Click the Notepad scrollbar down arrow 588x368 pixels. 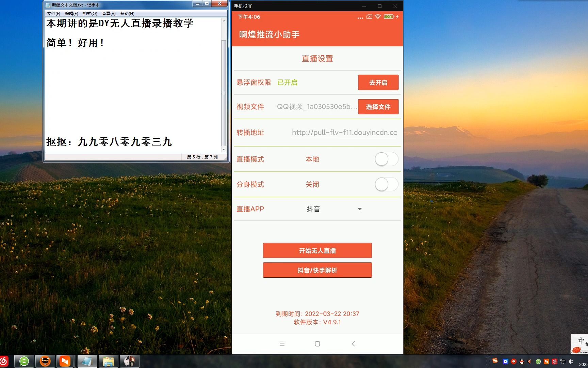point(224,149)
